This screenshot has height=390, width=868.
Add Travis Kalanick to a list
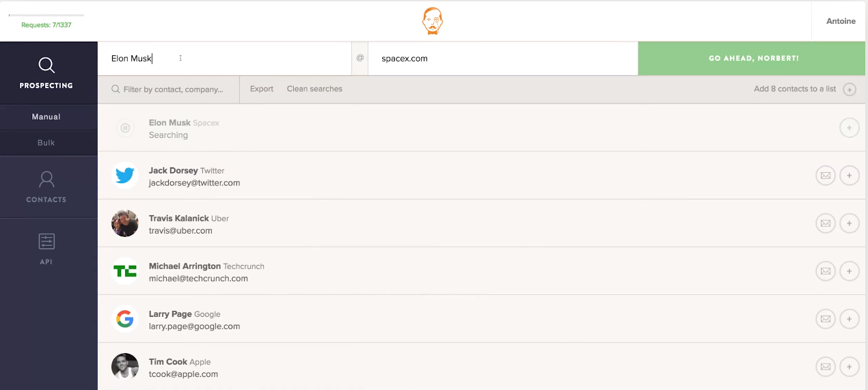(849, 223)
